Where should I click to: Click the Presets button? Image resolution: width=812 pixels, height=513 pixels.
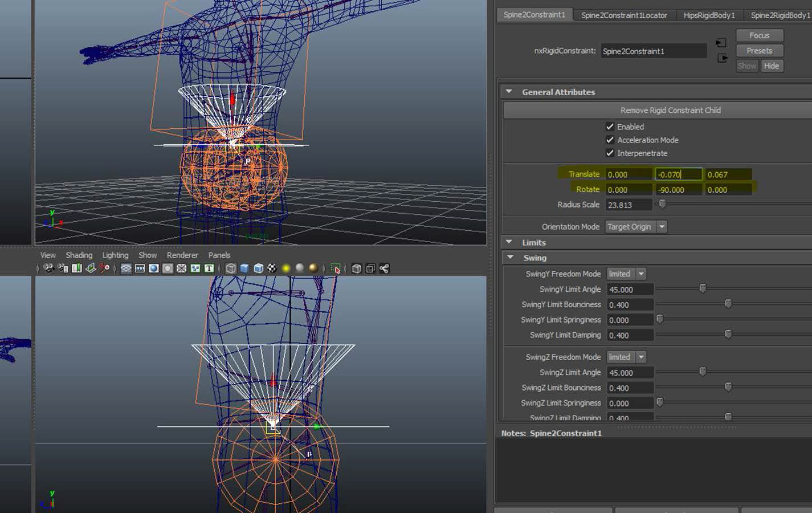point(760,51)
